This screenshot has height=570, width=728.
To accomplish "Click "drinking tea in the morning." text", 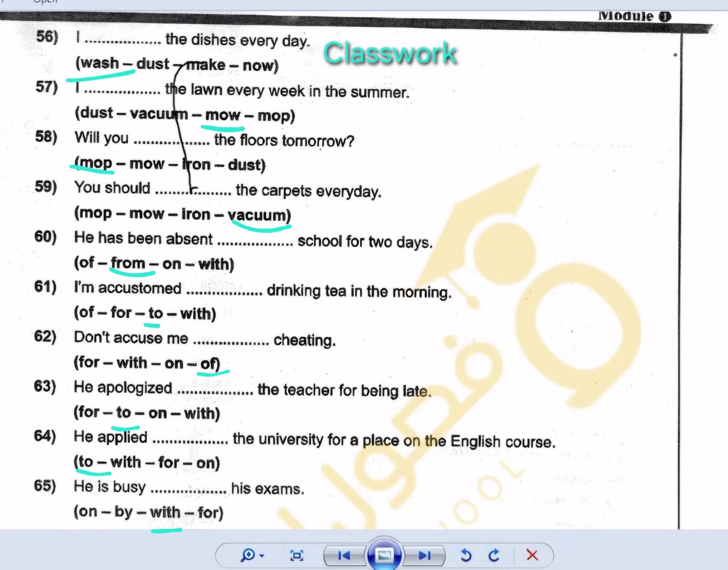I will click(x=359, y=291).
